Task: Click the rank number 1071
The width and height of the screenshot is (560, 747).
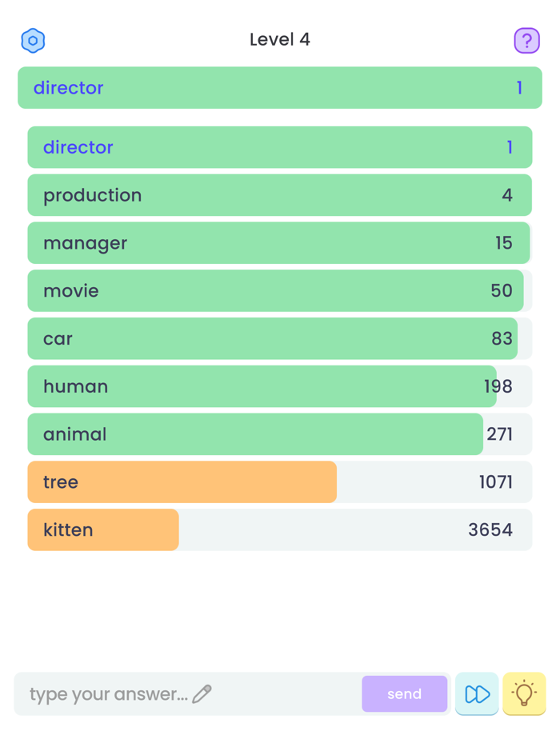Action: point(495,482)
